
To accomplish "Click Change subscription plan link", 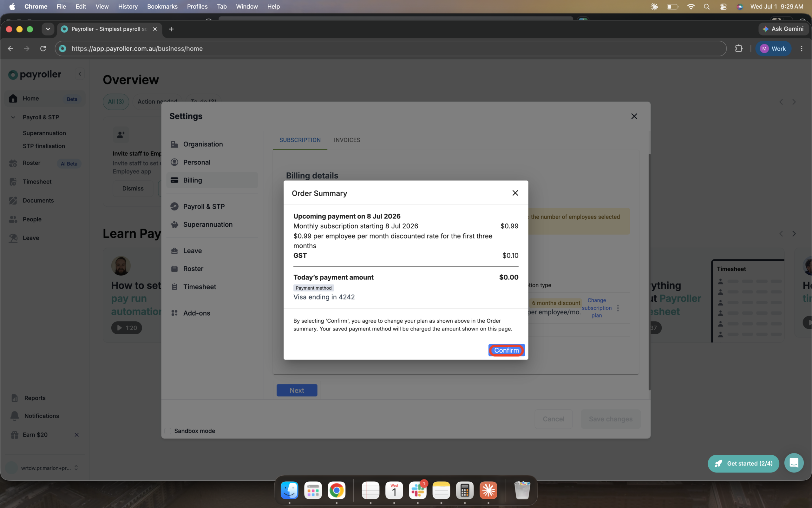I will pyautogui.click(x=597, y=308).
